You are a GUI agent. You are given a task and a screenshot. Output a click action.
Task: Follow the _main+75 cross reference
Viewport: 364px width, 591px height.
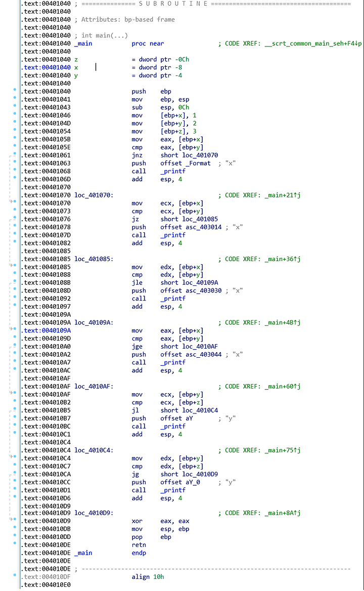pos(282,450)
